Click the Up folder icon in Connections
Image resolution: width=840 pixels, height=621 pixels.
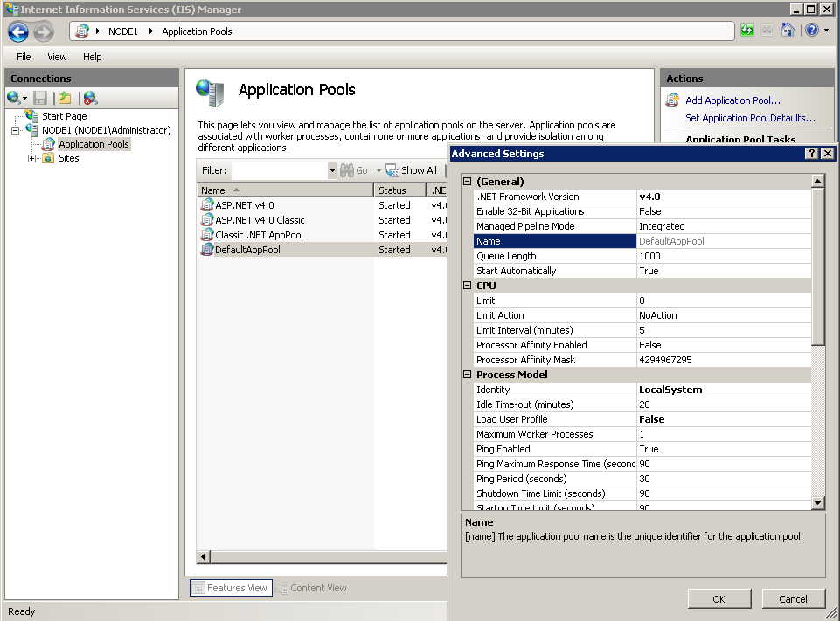[x=65, y=98]
